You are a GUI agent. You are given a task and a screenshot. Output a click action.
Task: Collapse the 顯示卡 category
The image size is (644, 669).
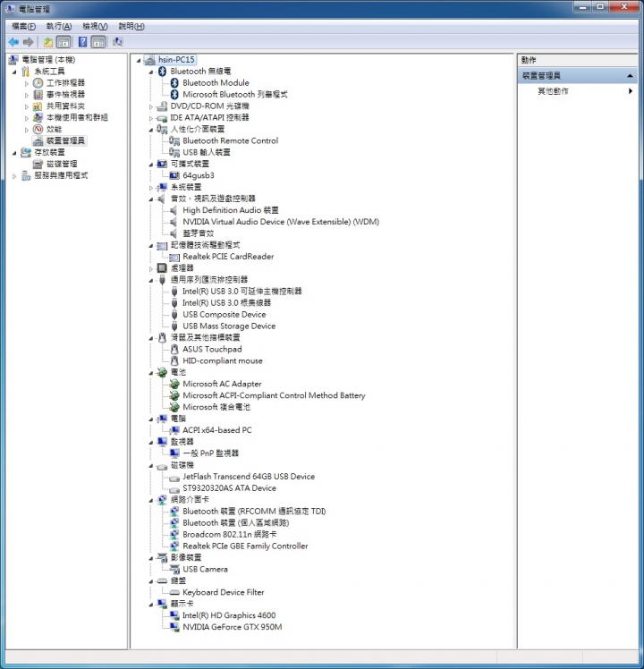150,605
